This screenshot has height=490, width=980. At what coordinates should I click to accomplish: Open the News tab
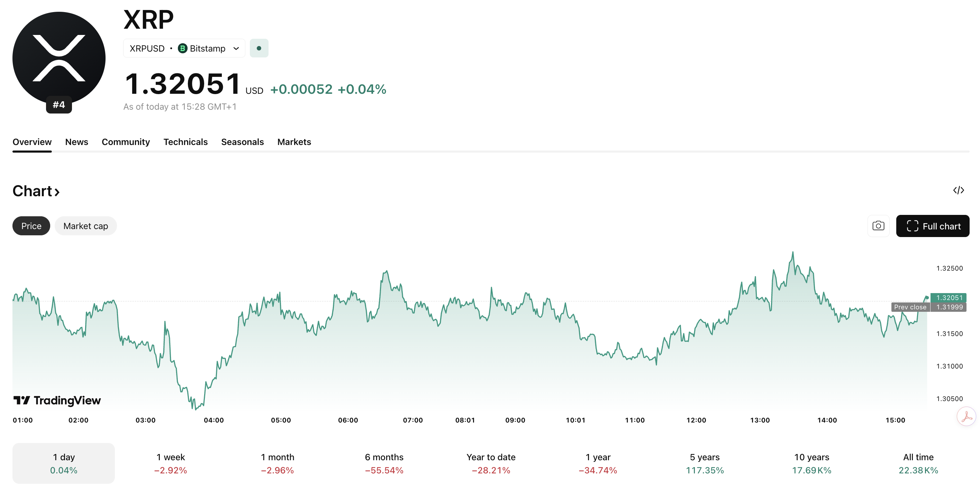pyautogui.click(x=76, y=142)
